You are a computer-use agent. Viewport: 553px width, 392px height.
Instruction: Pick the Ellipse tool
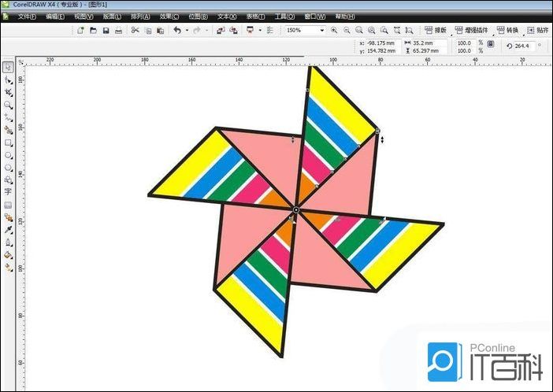coord(8,155)
